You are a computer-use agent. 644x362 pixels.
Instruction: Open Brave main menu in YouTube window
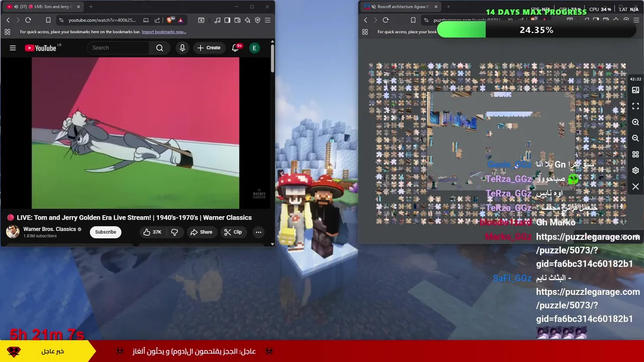click(x=268, y=20)
